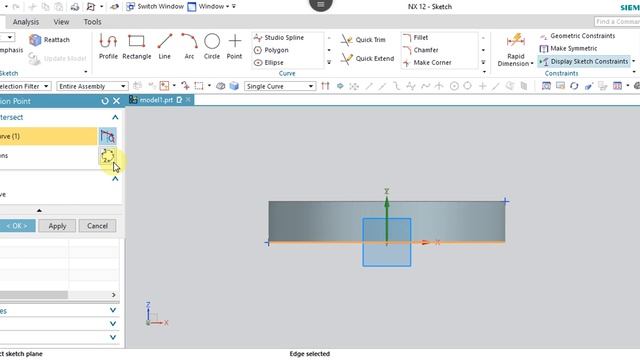Click the print icon in title bar

75,7
